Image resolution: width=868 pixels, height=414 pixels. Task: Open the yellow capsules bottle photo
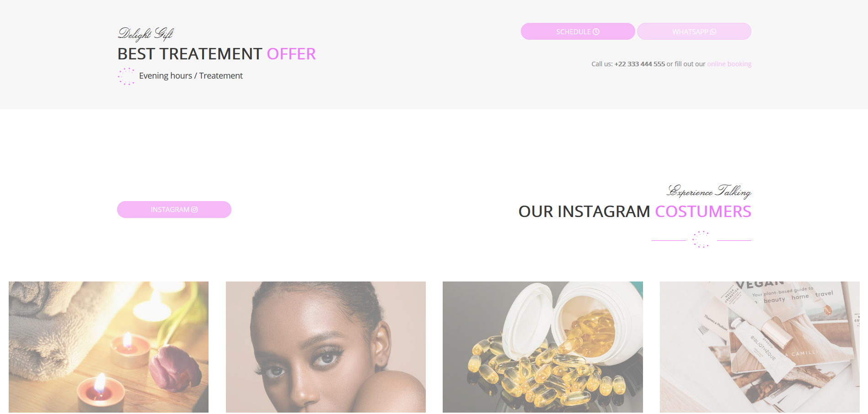click(x=543, y=347)
